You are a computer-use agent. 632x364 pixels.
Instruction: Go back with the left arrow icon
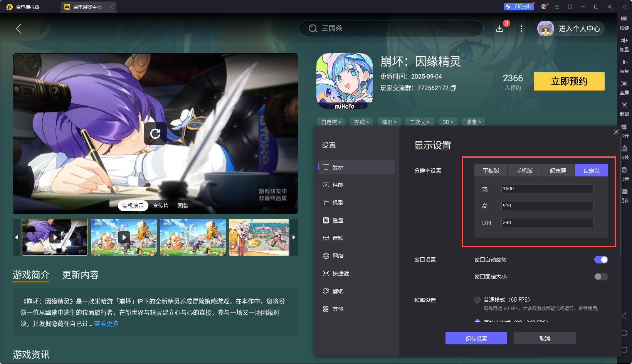coord(18,29)
